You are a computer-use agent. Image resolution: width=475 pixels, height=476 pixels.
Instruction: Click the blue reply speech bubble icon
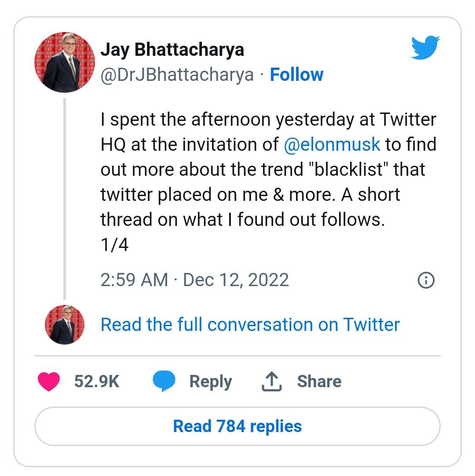164,381
